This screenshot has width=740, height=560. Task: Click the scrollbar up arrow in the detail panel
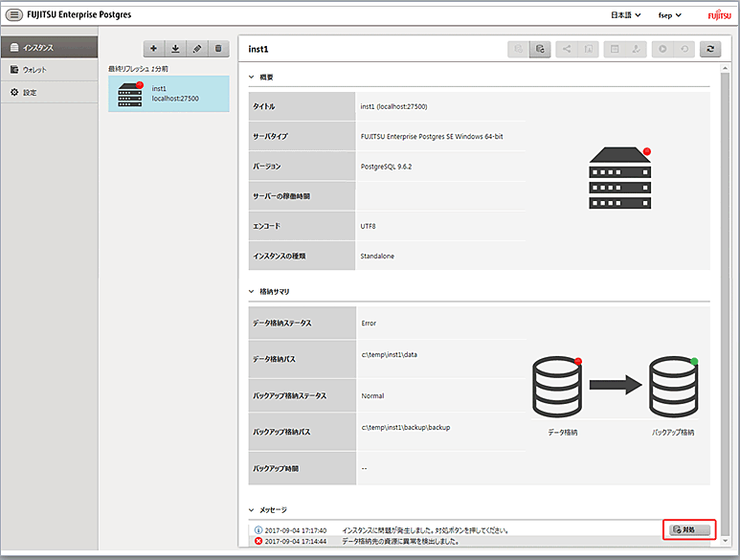pyautogui.click(x=726, y=69)
